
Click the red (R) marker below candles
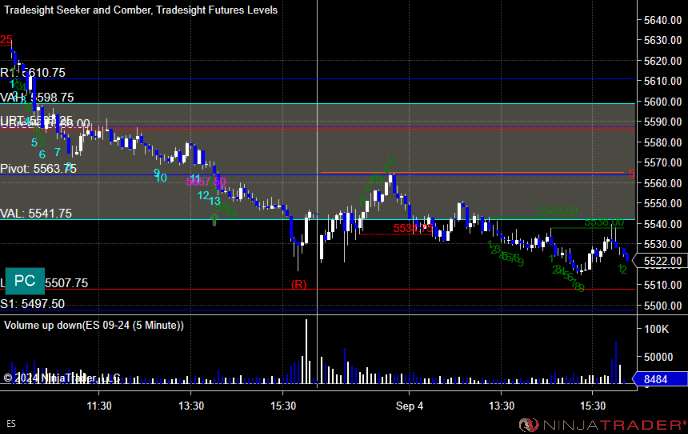point(299,284)
